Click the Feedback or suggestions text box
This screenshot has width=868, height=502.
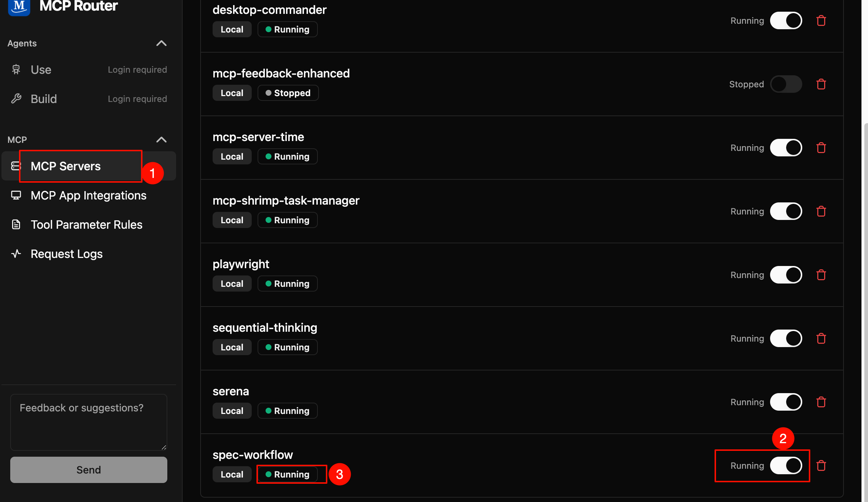[89, 422]
